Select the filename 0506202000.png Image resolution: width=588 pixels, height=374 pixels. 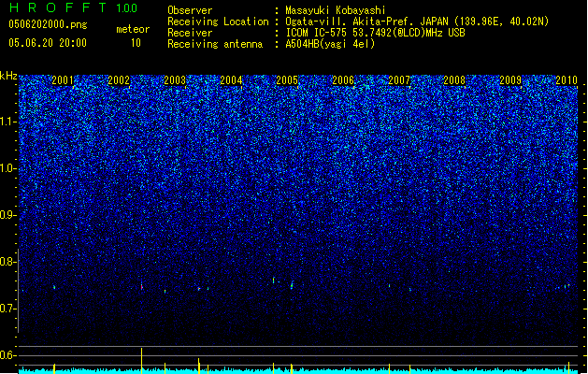pyautogui.click(x=48, y=24)
